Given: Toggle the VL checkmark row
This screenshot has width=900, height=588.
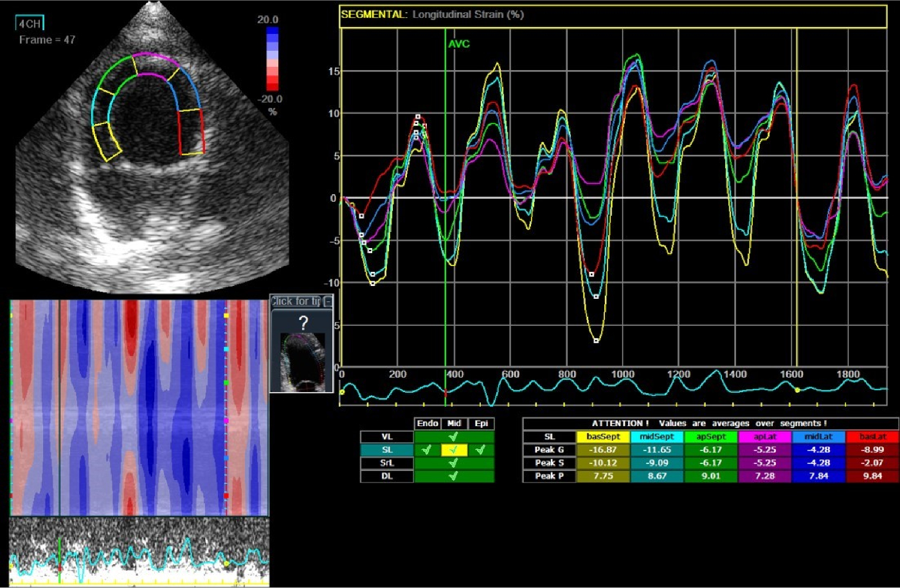Looking at the screenshot, I should coord(454,437).
